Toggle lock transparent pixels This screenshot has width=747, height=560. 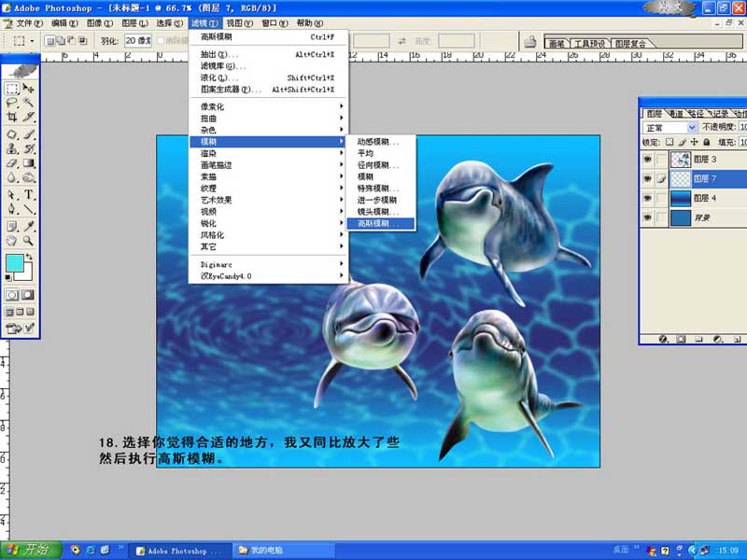[x=669, y=142]
